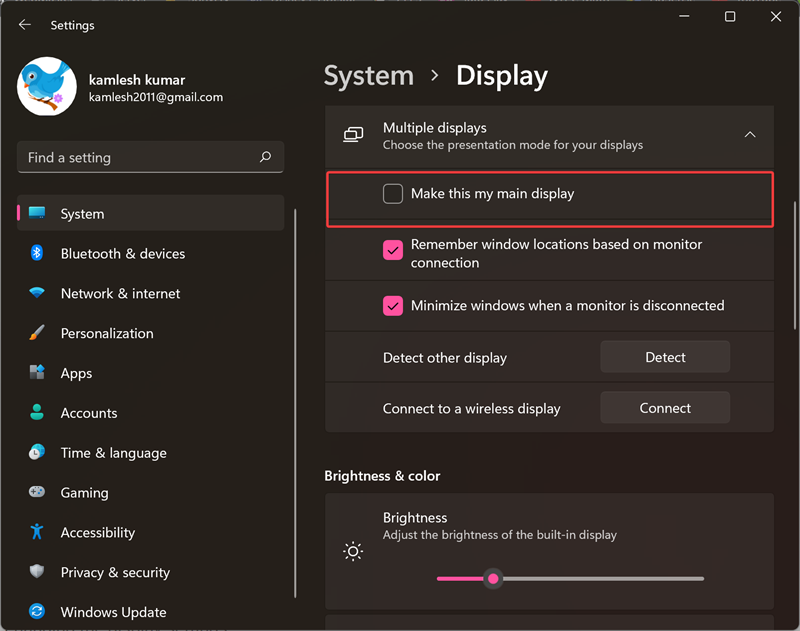This screenshot has width=800, height=631.
Task: Click the back arrow in Settings
Action: coord(25,25)
